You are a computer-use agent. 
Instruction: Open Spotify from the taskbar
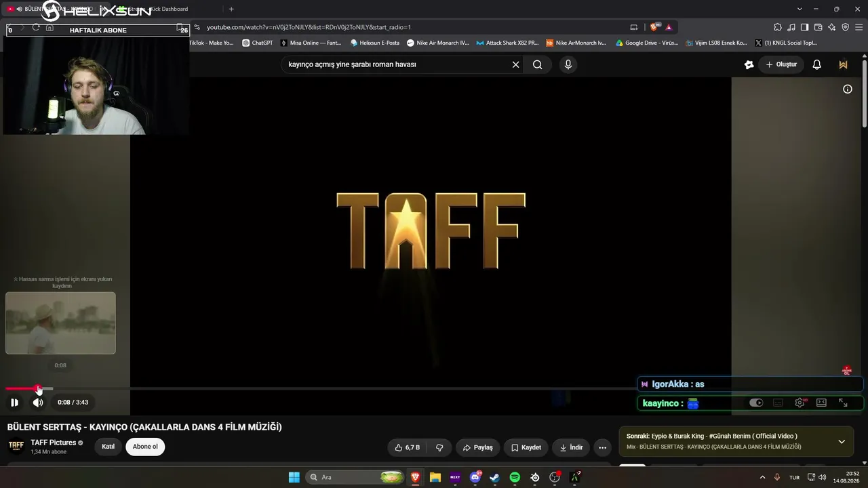[515, 477]
